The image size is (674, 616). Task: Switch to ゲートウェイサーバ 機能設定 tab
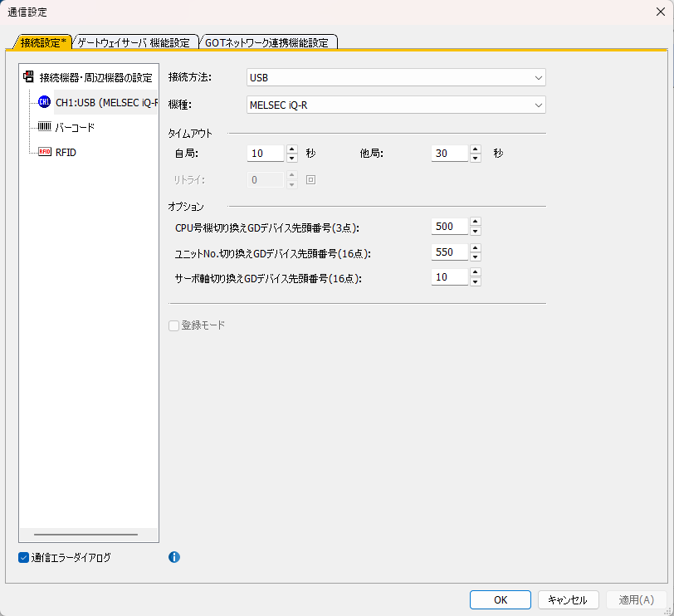134,42
